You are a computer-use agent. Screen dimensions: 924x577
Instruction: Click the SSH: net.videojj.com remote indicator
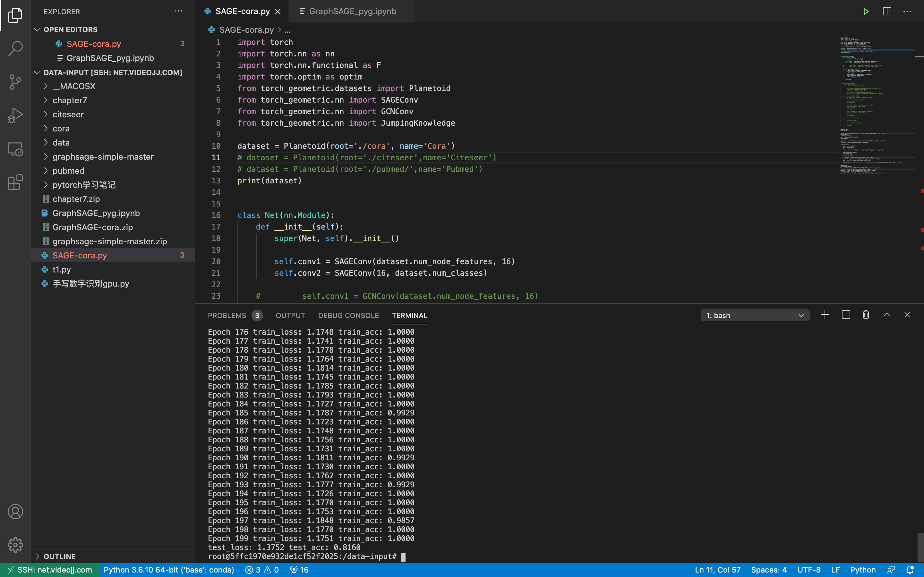pyautogui.click(x=50, y=570)
